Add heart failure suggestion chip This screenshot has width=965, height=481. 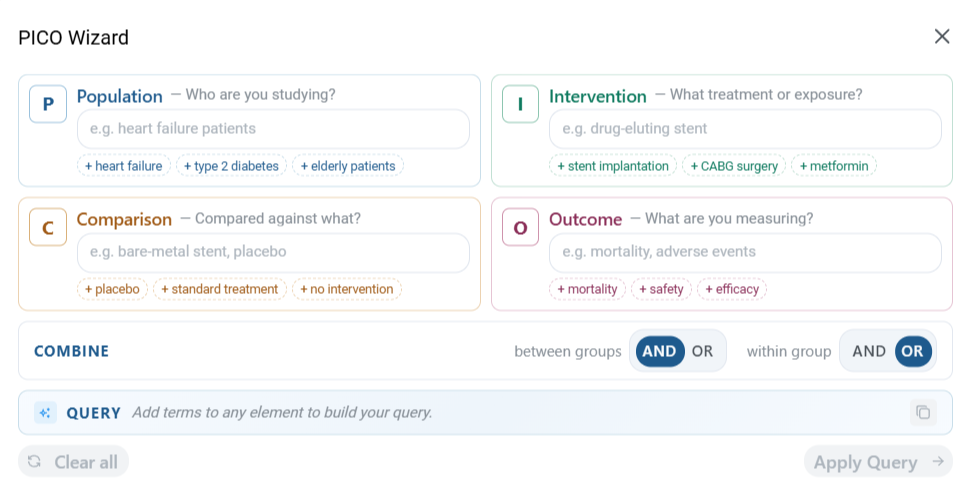(x=124, y=166)
